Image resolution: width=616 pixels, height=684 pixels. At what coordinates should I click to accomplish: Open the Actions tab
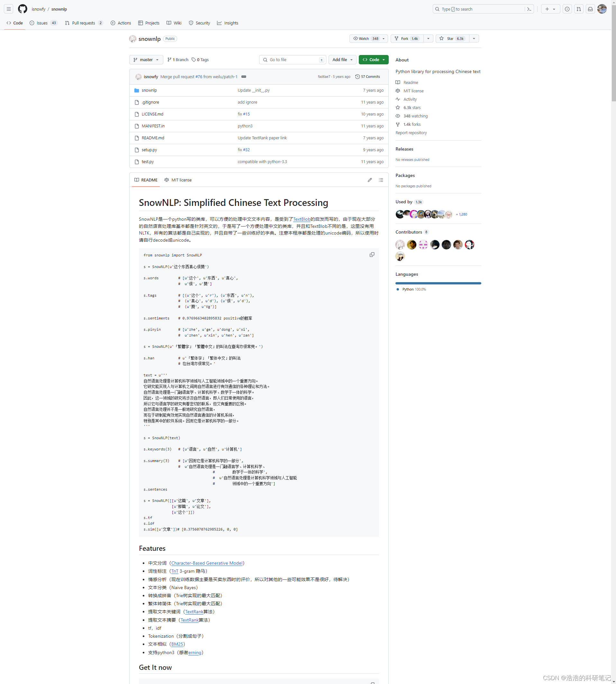click(121, 23)
